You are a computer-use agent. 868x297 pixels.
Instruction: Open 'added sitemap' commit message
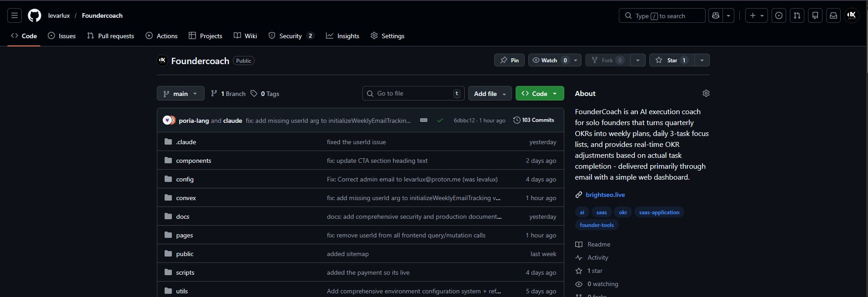[348, 254]
